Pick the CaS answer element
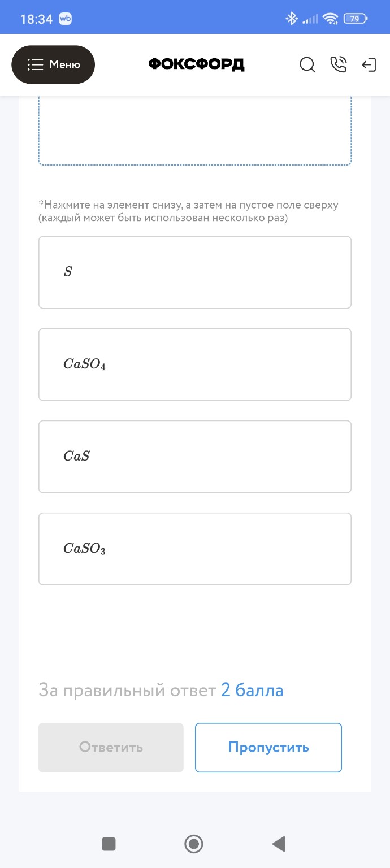The width and height of the screenshot is (390, 868). pos(194,457)
